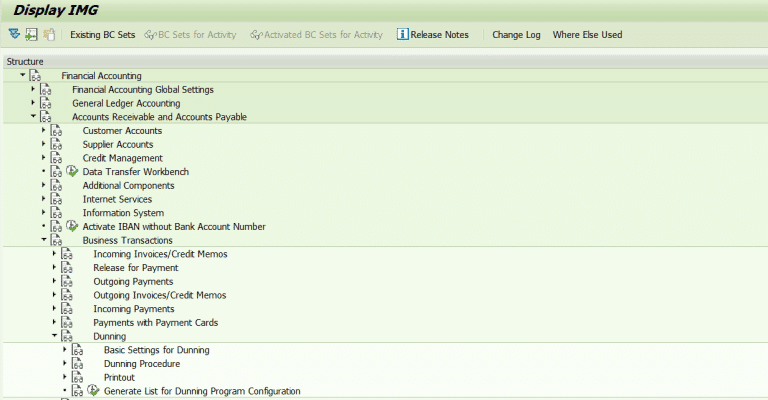This screenshot has height=400, width=768.
Task: Expand General Ledger Accounting node
Action: (x=33, y=103)
